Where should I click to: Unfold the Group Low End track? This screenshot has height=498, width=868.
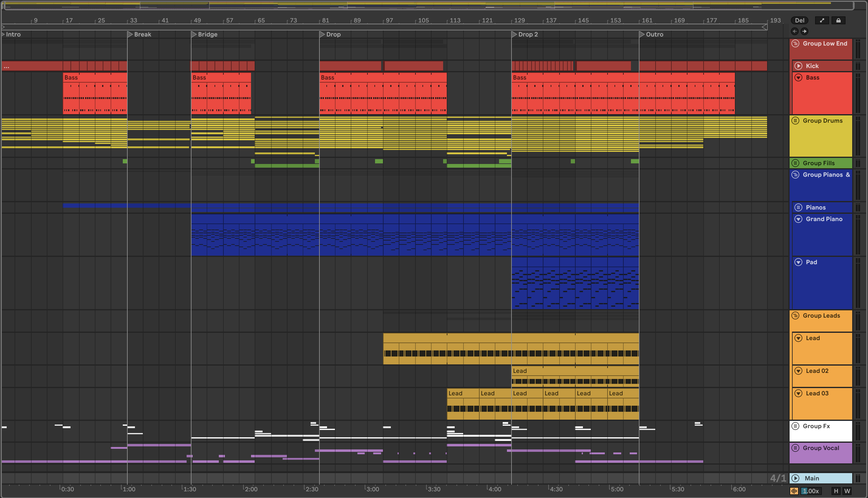(x=795, y=43)
